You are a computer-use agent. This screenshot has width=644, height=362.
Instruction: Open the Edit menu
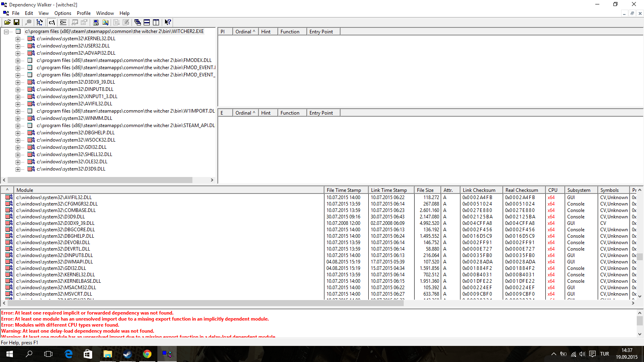(x=29, y=13)
